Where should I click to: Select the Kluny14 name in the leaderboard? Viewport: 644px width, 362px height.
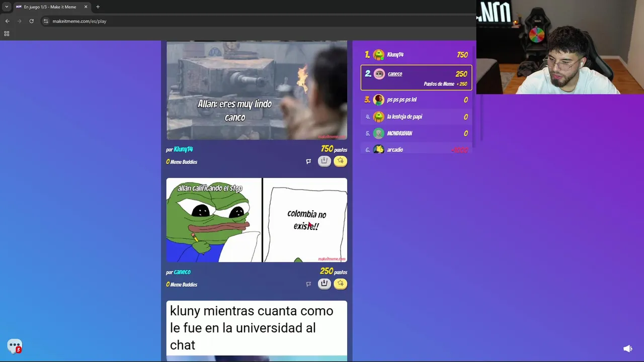(395, 55)
